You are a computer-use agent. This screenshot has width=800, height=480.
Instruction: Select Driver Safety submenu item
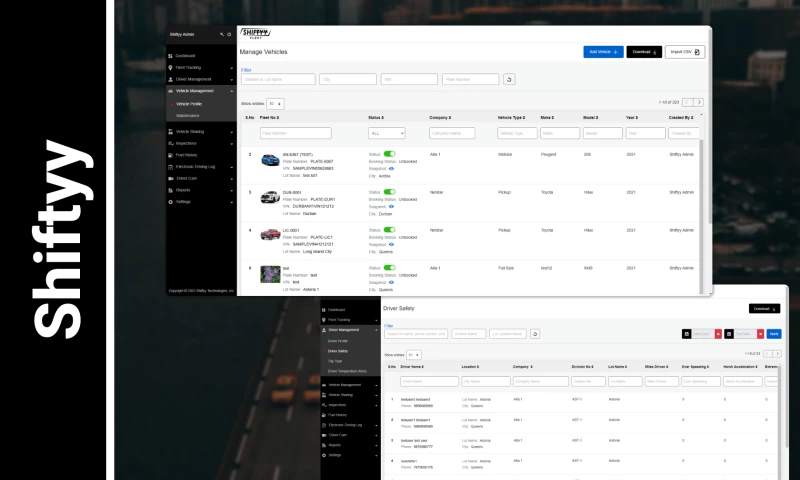click(338, 351)
